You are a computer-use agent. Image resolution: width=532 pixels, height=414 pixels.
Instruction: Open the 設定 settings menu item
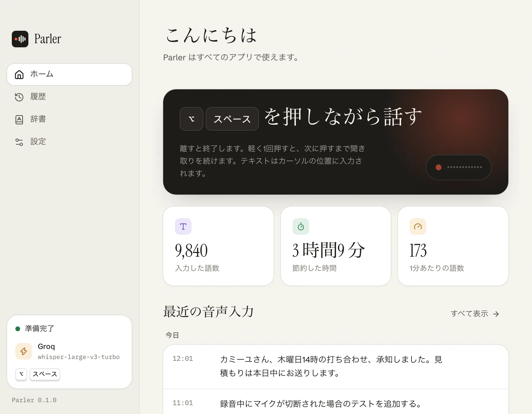[x=69, y=142]
